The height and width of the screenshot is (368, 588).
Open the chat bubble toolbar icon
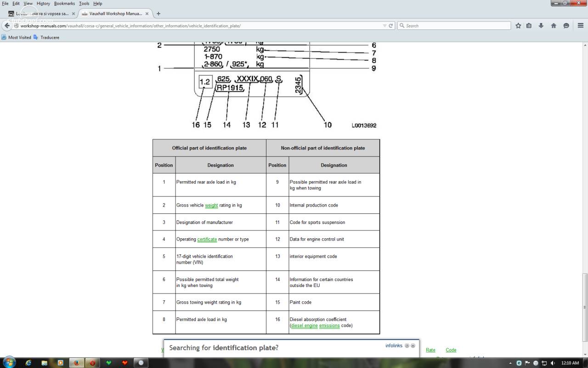(x=566, y=26)
